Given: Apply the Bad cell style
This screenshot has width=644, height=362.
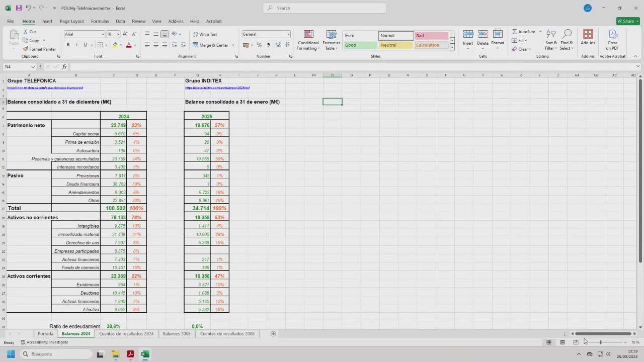Looking at the screenshot, I should (x=431, y=36).
